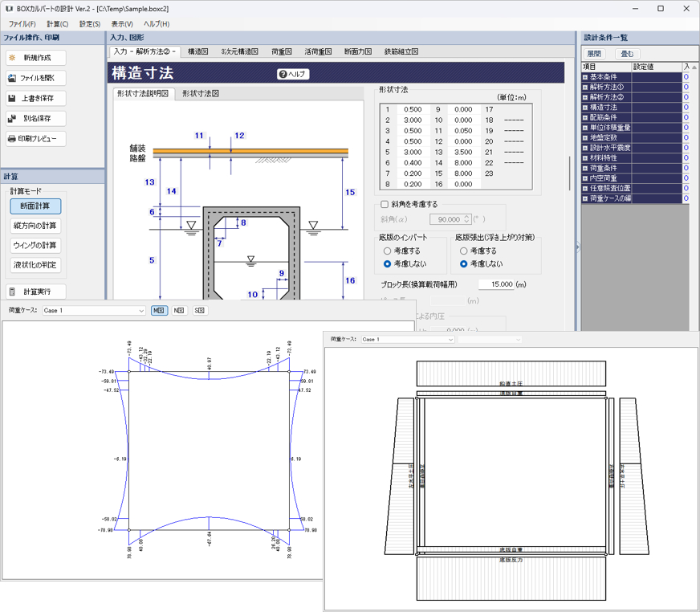
Task: Switch to the 構造図 tab
Action: tap(198, 52)
